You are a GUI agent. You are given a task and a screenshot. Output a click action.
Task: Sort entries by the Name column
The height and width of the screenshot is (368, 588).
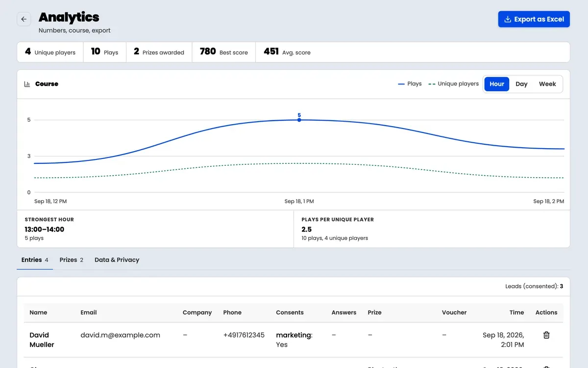click(38, 313)
